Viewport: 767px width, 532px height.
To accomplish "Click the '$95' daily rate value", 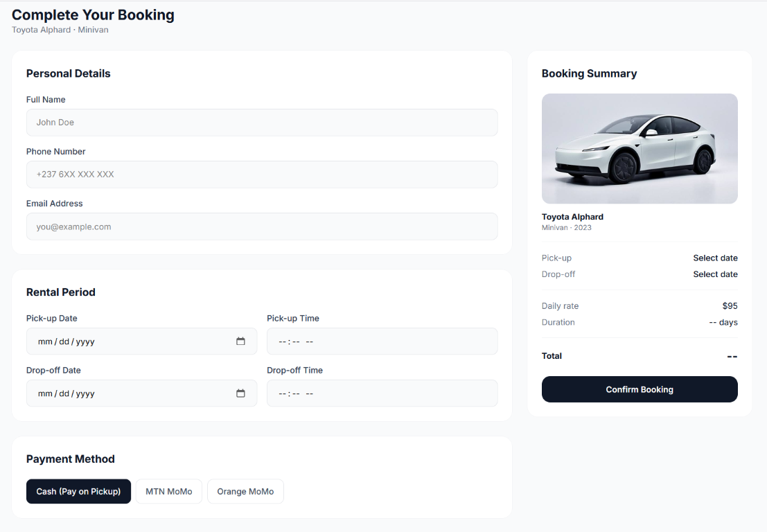I will click(x=730, y=305).
